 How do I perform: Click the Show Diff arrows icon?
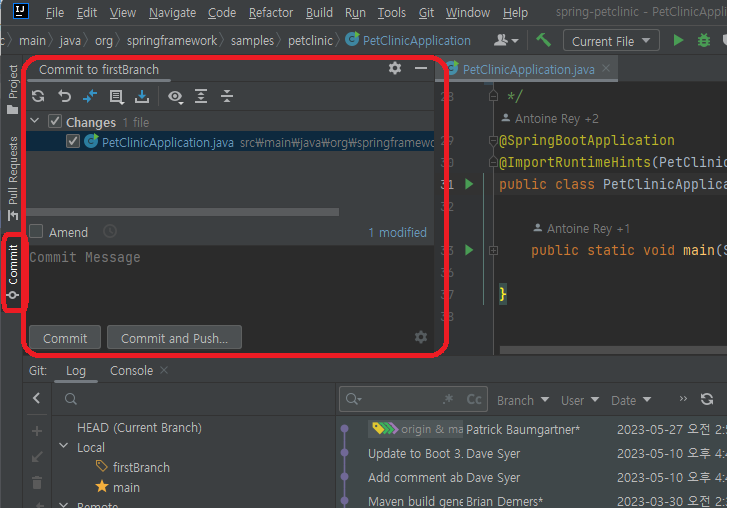90,96
